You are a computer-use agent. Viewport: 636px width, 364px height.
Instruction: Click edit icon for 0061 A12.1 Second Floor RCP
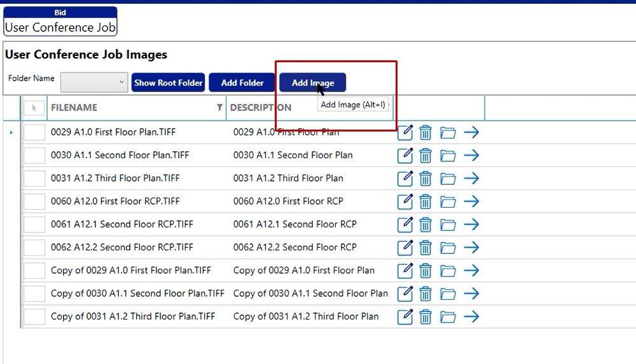pos(405,224)
